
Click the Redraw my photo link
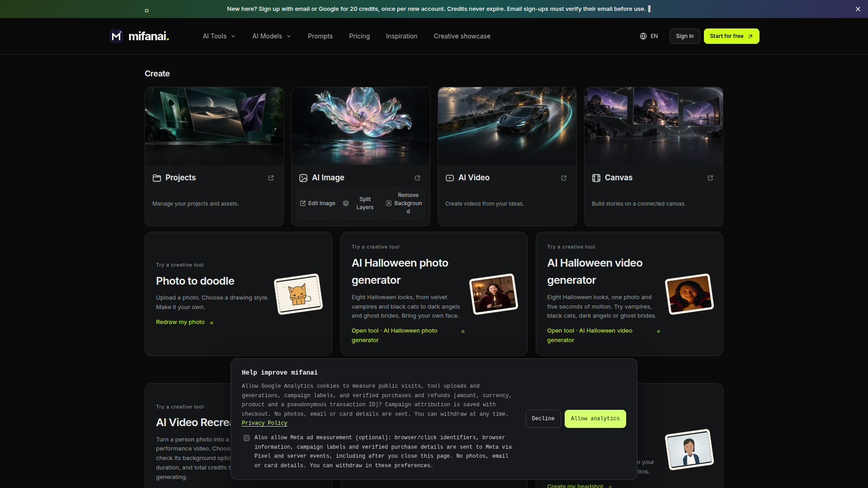click(x=184, y=322)
